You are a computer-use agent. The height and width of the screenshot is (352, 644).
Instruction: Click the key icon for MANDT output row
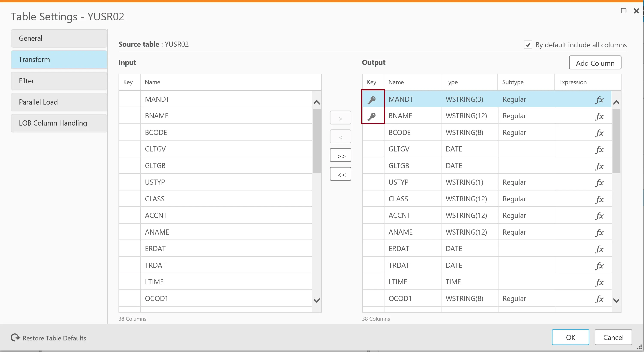click(x=371, y=100)
